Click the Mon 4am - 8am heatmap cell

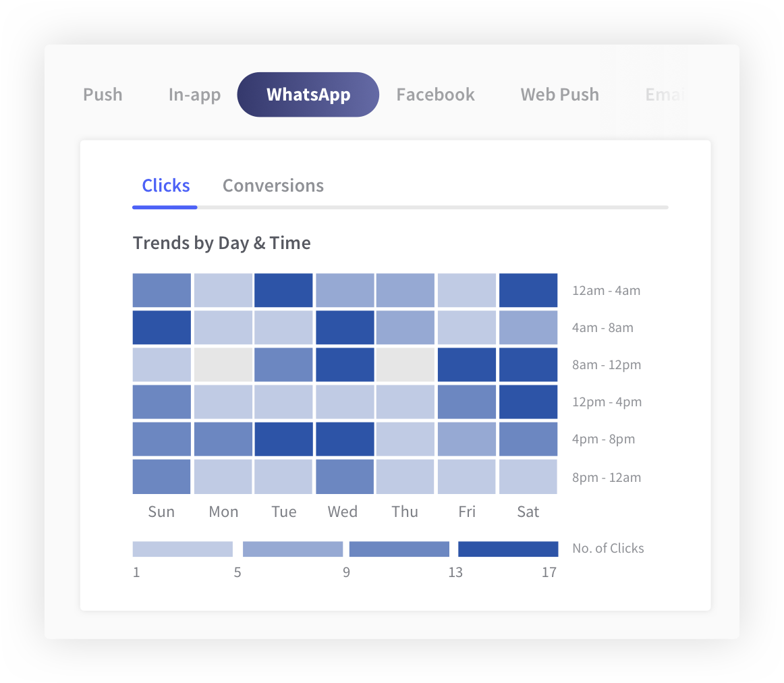click(223, 327)
